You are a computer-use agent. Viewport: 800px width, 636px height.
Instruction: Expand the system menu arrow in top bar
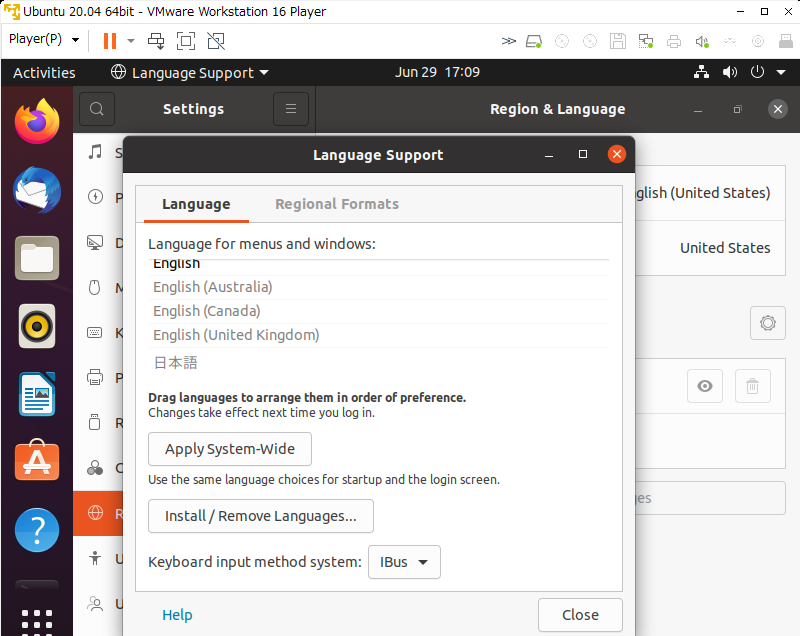[781, 72]
